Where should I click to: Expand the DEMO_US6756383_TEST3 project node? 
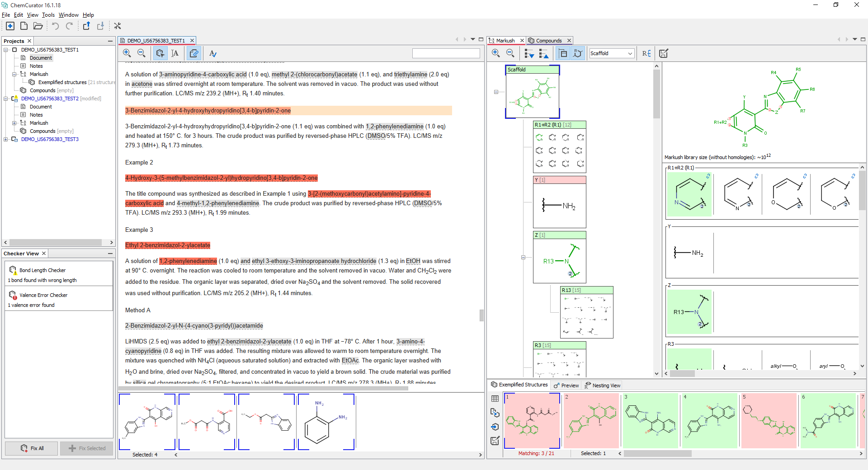tap(6, 139)
